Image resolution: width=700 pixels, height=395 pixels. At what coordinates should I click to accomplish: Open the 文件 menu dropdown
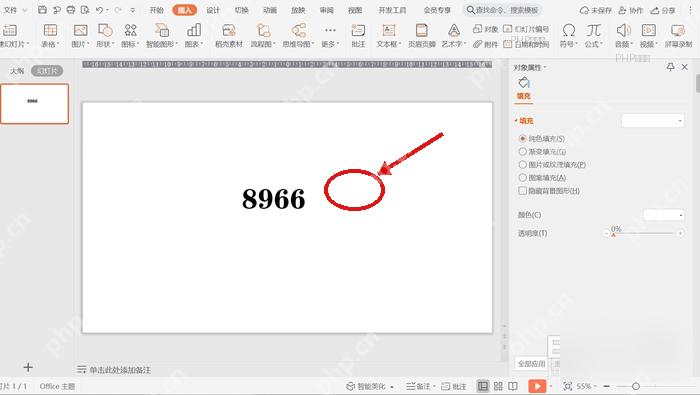(15, 10)
